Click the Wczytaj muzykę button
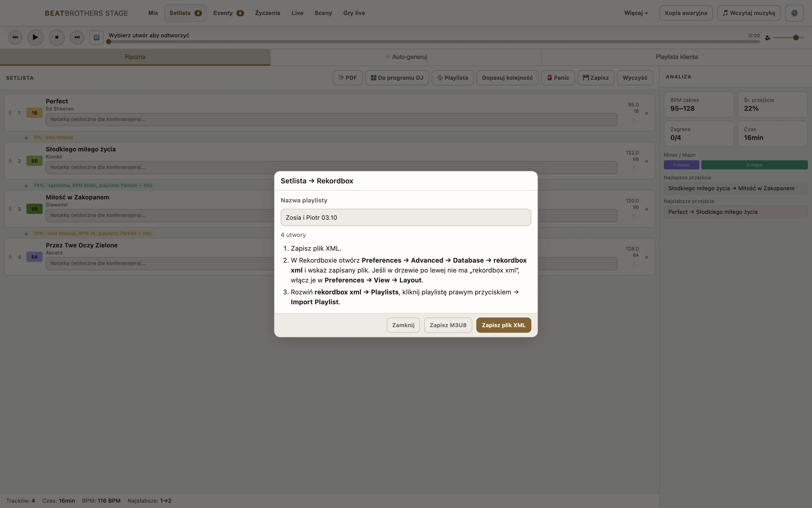The width and height of the screenshot is (812, 508). 749,13
